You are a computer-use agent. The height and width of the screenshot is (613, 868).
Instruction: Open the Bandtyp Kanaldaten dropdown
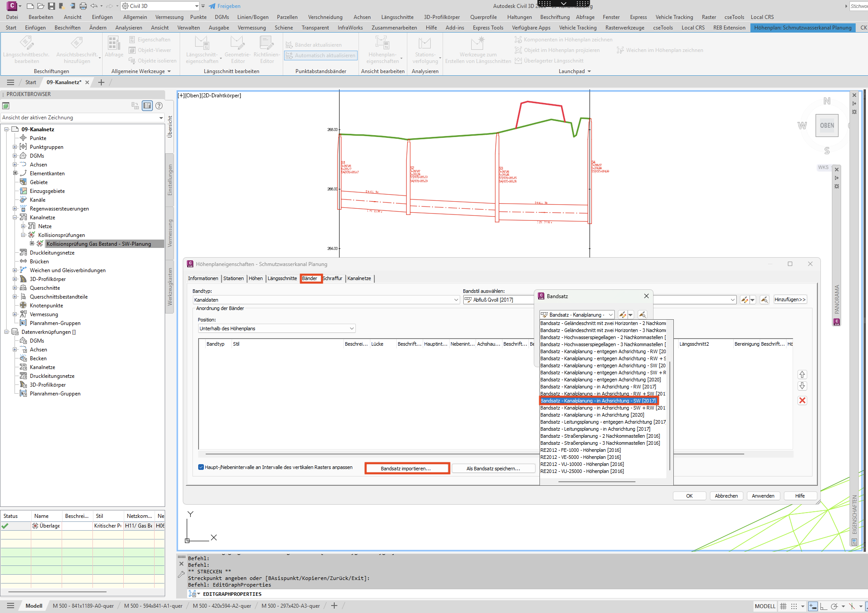coord(326,300)
